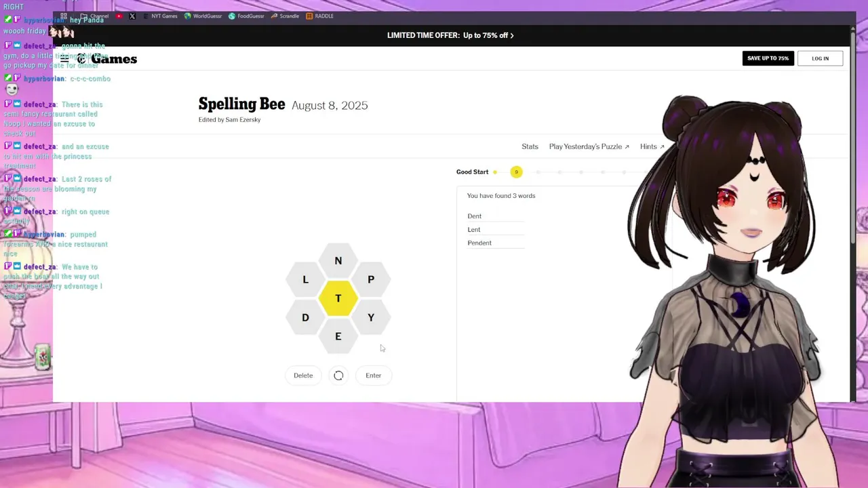Select the D hexagon letter
Screen dimensions: 868x488
(305, 317)
